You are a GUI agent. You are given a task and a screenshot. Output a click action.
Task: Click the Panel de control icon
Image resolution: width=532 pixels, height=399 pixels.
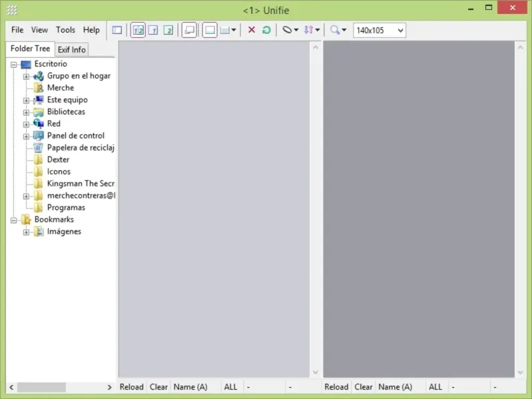coord(39,136)
